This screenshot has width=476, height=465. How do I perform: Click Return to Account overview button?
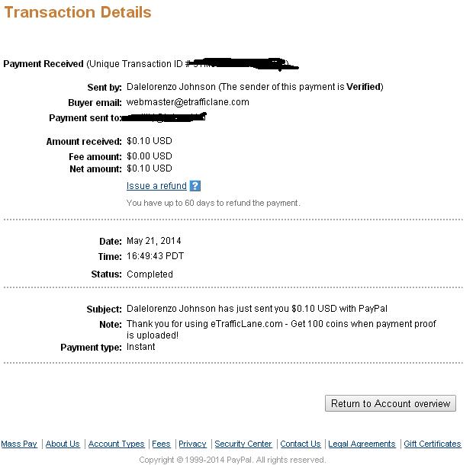(x=390, y=403)
